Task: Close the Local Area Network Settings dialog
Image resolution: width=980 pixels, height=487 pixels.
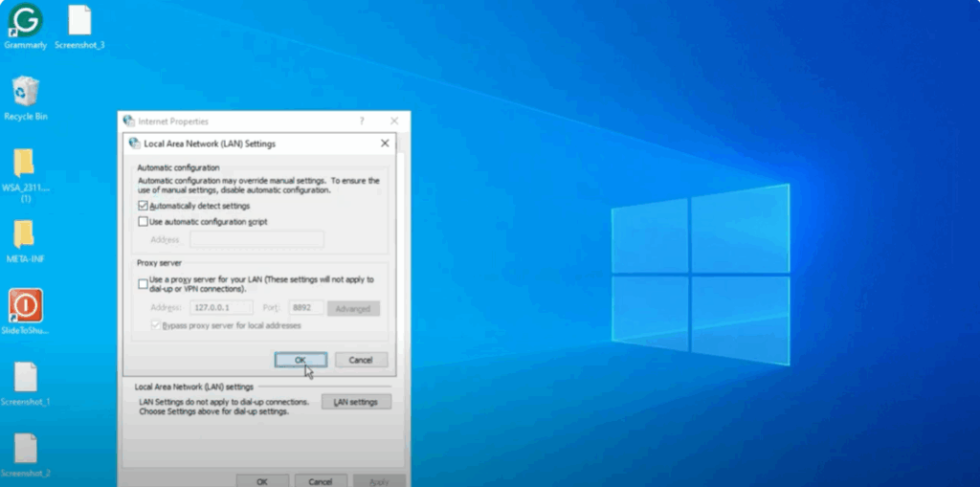Action: [385, 144]
